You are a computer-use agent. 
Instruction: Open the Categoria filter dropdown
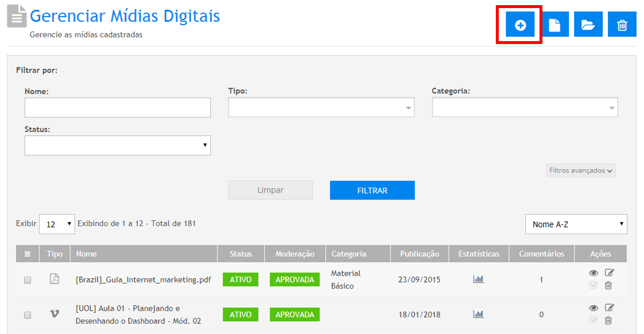[524, 108]
